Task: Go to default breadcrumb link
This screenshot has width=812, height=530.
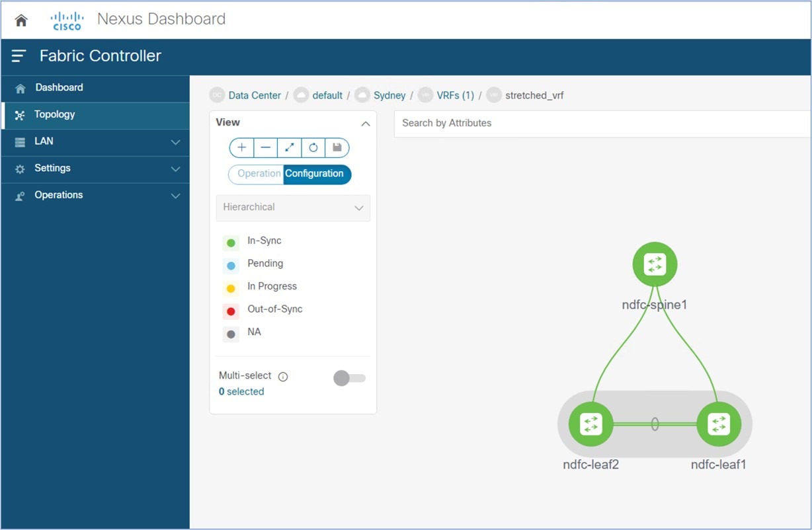Action: pos(327,95)
